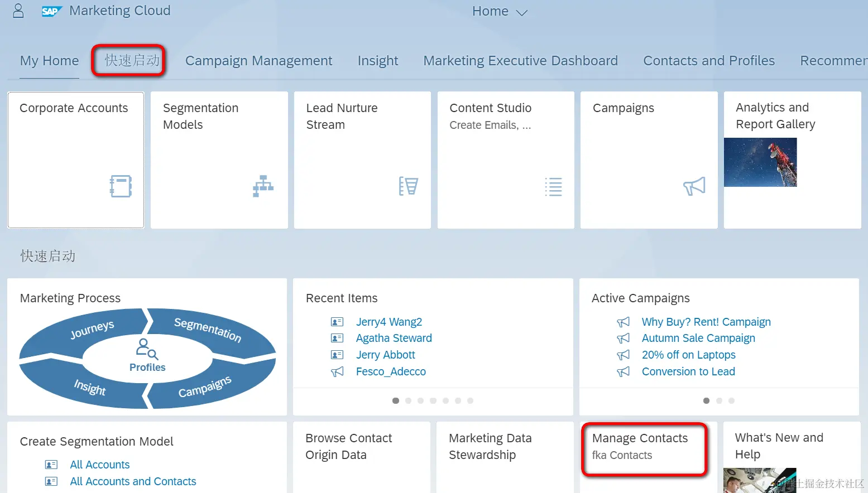Open recent item Agatha Steward

(x=394, y=338)
